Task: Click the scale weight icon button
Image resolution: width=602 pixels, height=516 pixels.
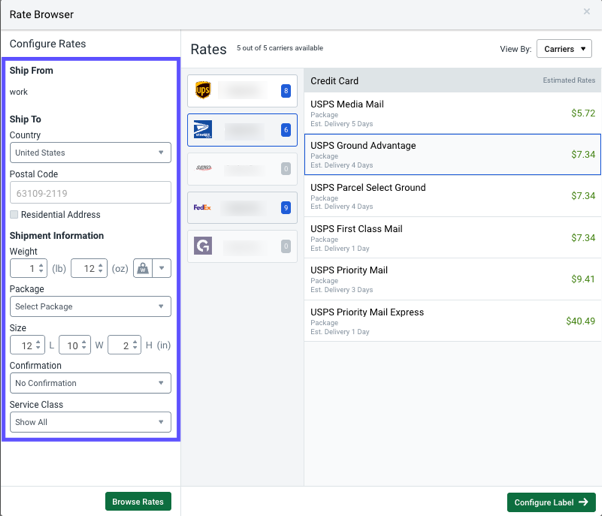Action: click(143, 268)
